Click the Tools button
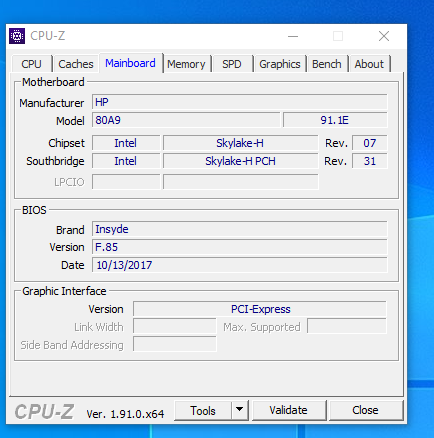434x438 pixels. pos(203,410)
